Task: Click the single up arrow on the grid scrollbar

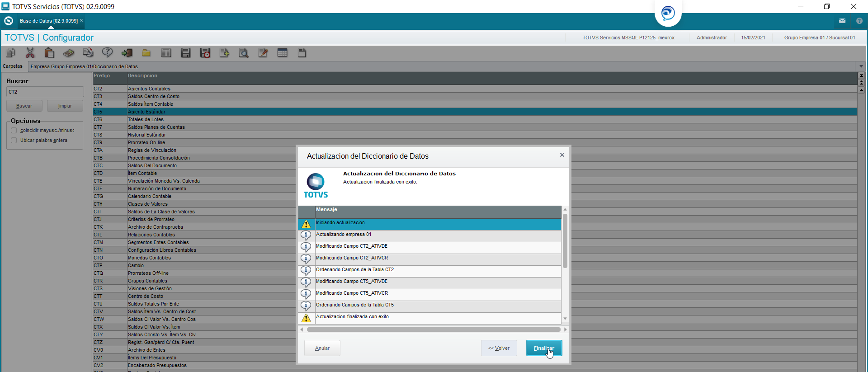Action: coord(861,90)
